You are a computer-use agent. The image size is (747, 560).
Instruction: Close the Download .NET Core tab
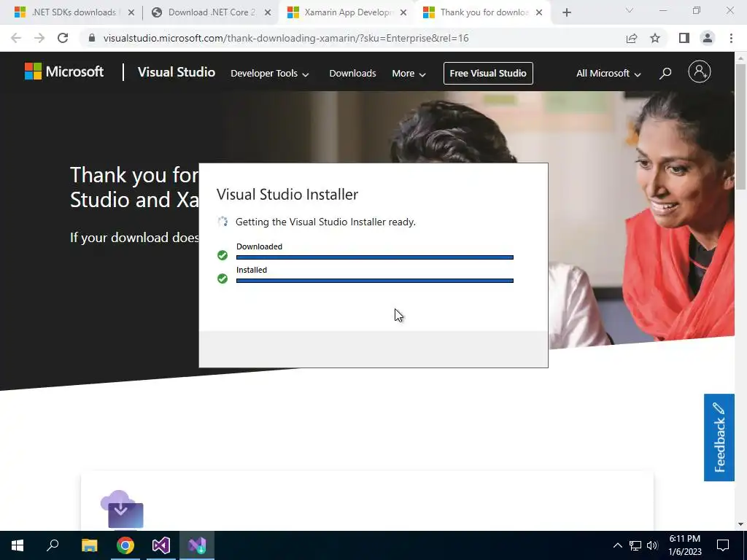[268, 12]
